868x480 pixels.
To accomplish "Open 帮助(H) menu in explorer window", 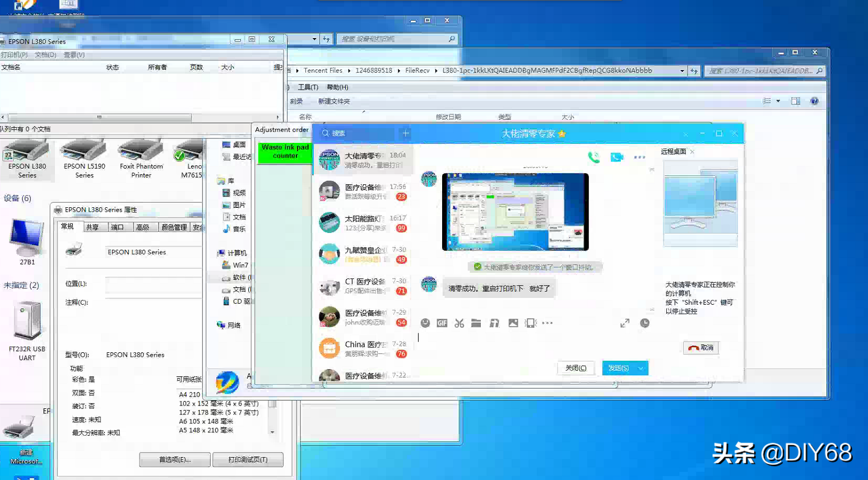I will (337, 87).
